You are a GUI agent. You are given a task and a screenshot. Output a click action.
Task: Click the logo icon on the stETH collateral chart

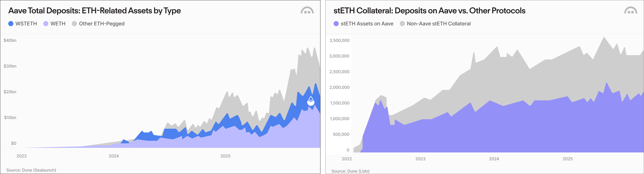pyautogui.click(x=630, y=11)
